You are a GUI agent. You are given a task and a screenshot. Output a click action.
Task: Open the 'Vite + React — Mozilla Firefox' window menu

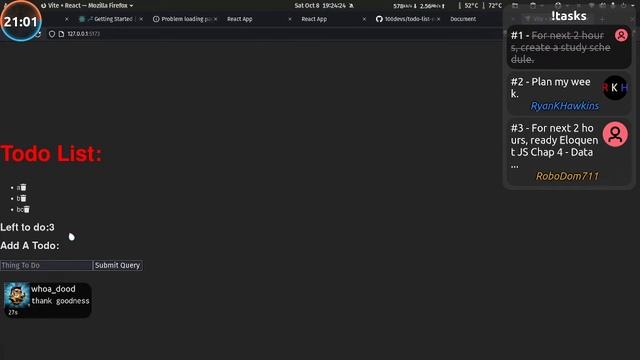87,6
